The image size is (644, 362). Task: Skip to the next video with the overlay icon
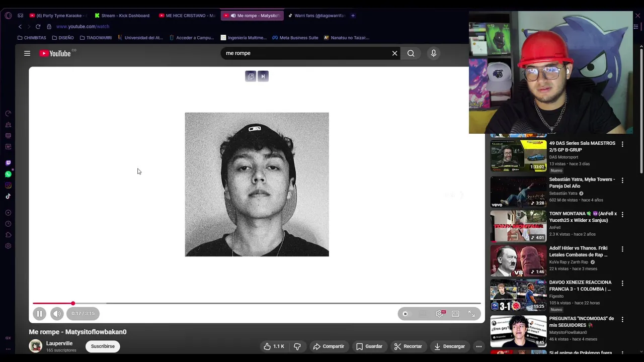(x=263, y=76)
